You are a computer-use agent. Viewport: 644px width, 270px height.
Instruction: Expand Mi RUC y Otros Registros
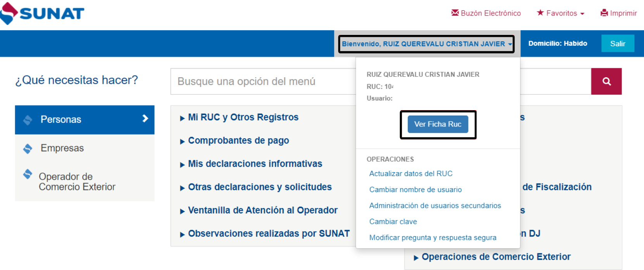239,117
